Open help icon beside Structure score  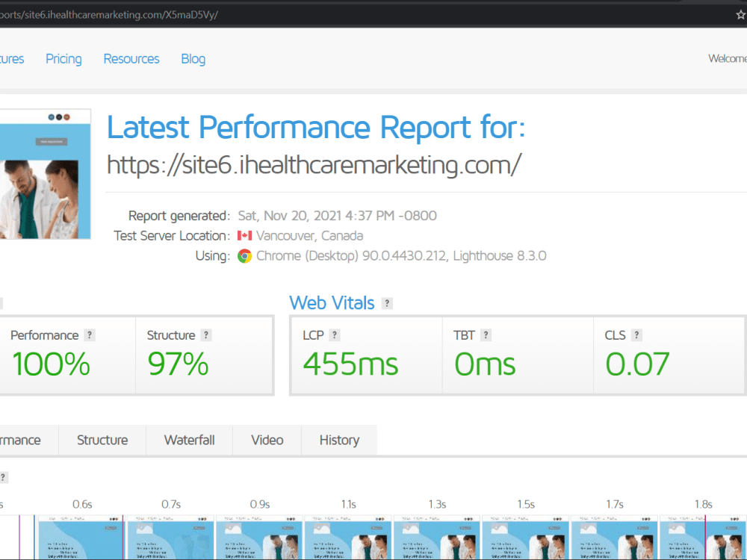(x=206, y=335)
